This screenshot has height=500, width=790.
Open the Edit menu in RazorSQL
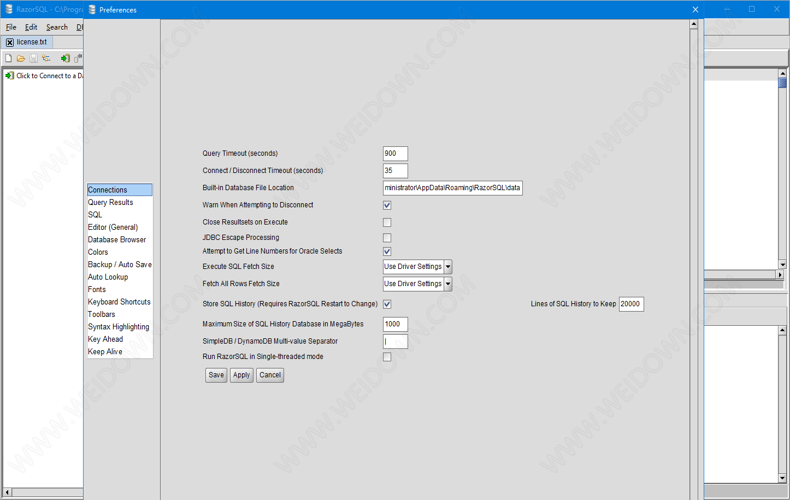click(31, 27)
